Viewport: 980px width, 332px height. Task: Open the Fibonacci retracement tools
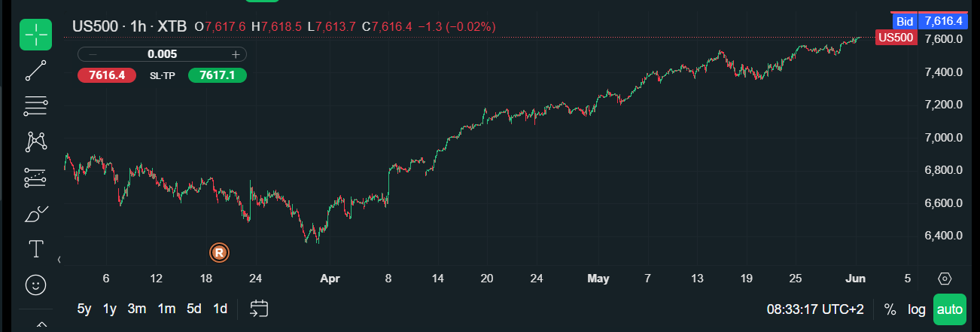pos(36,106)
